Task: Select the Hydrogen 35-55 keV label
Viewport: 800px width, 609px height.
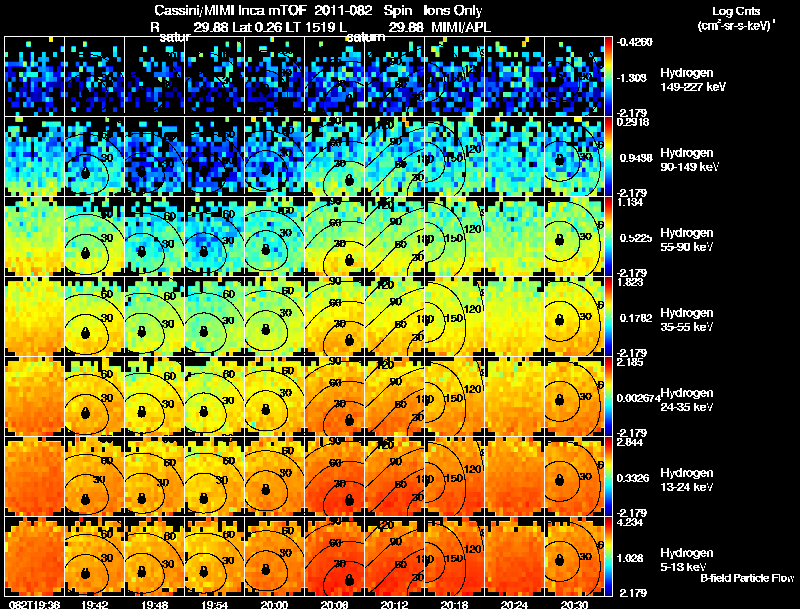Action: (687, 320)
